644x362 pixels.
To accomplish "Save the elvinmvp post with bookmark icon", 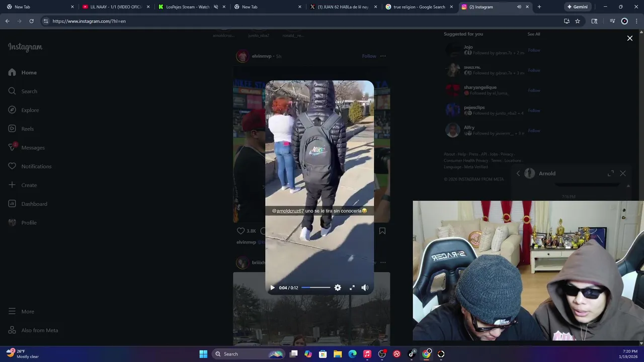I will click(382, 231).
